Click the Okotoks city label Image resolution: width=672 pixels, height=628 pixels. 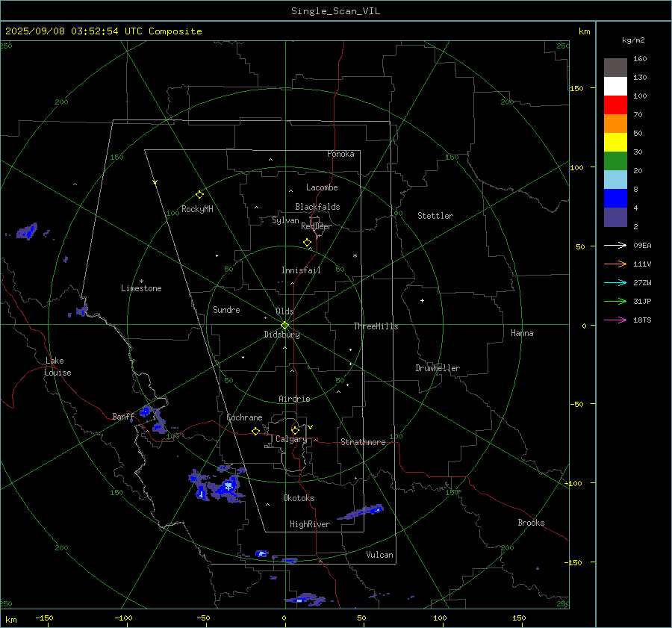point(299,498)
